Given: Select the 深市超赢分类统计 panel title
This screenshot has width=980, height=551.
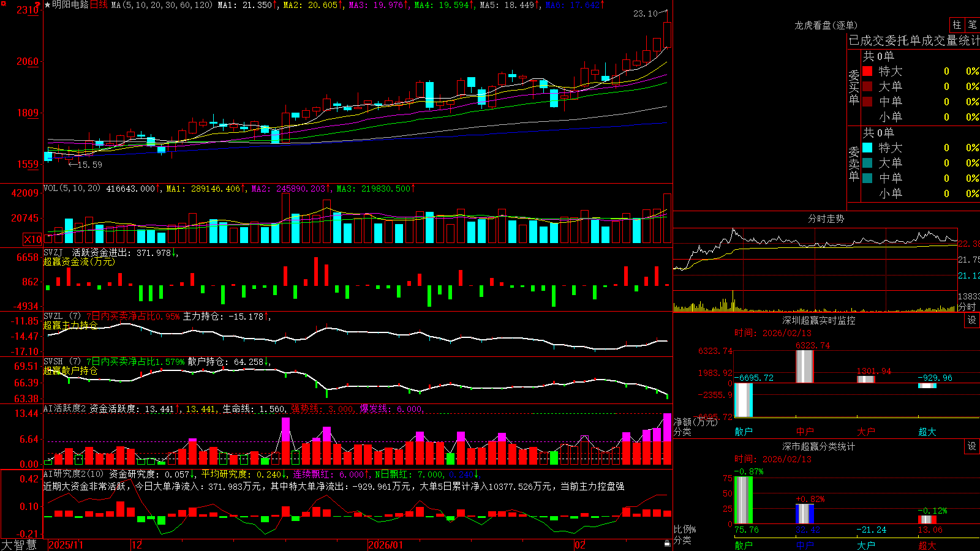Looking at the screenshot, I should (818, 446).
